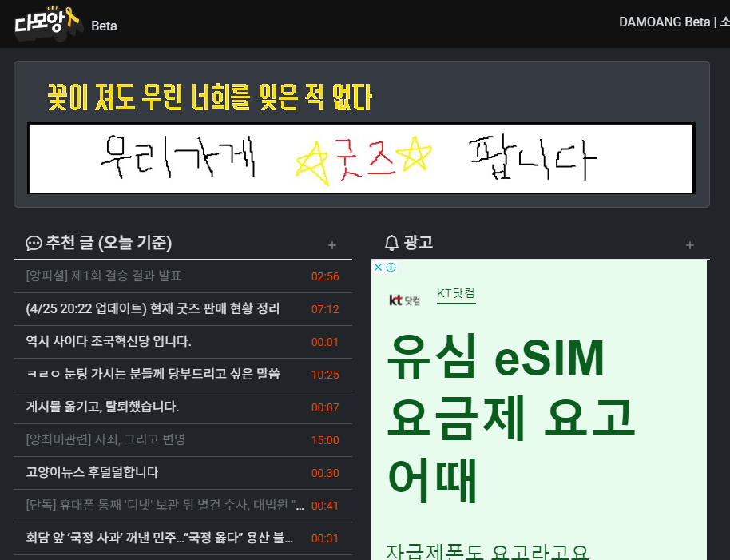Open post 회담 앞 '국정 사과' 꺼낸 민주
Viewport: 730px width, 560px height.
click(x=159, y=538)
